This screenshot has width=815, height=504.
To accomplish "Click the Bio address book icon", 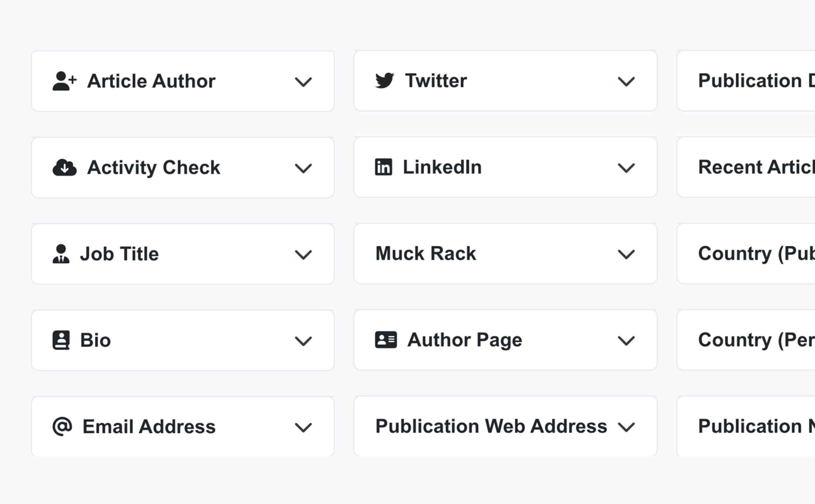I will pos(61,340).
